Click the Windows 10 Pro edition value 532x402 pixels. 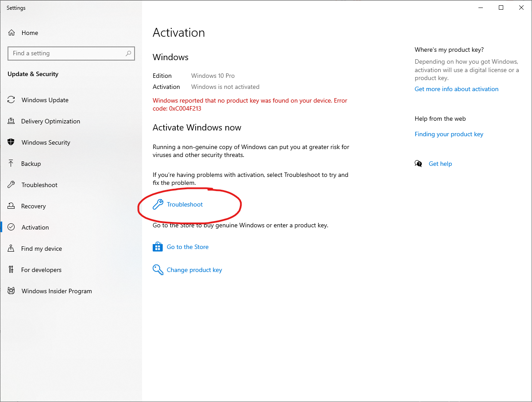click(x=213, y=76)
